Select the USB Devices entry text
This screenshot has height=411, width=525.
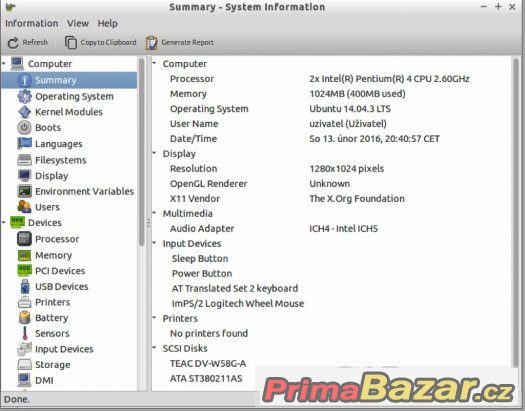coord(62,287)
